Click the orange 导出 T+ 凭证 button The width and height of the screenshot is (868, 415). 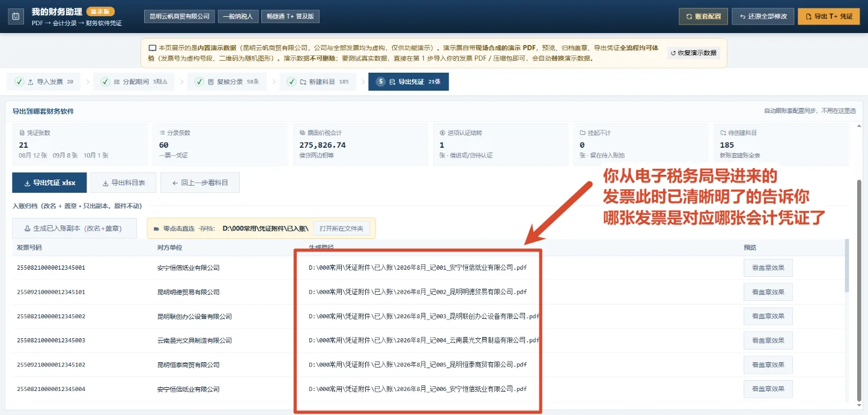tap(829, 16)
